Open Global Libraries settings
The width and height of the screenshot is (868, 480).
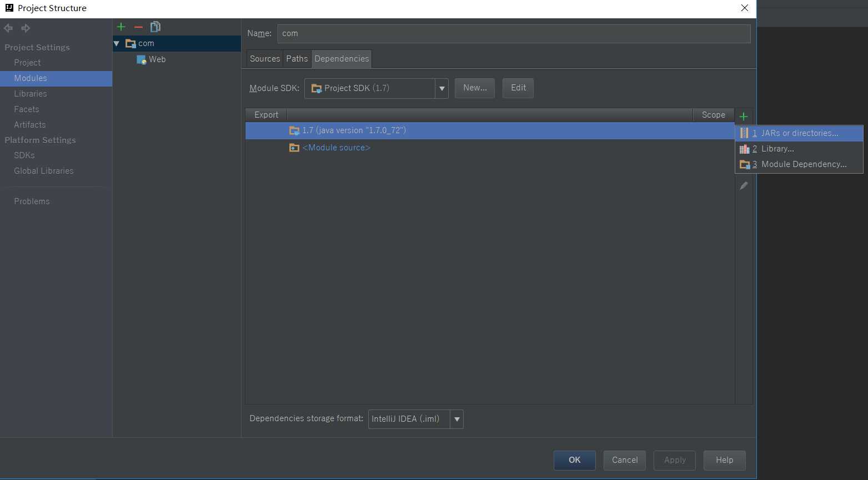pyautogui.click(x=43, y=171)
